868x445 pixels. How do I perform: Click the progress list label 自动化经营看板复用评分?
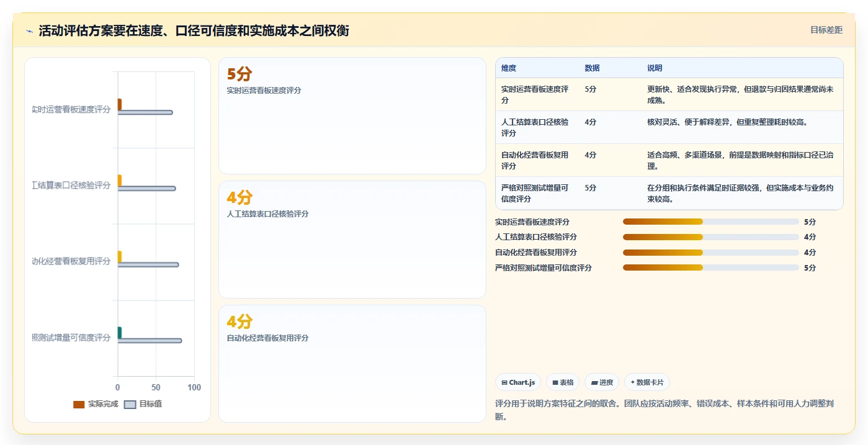coord(536,253)
